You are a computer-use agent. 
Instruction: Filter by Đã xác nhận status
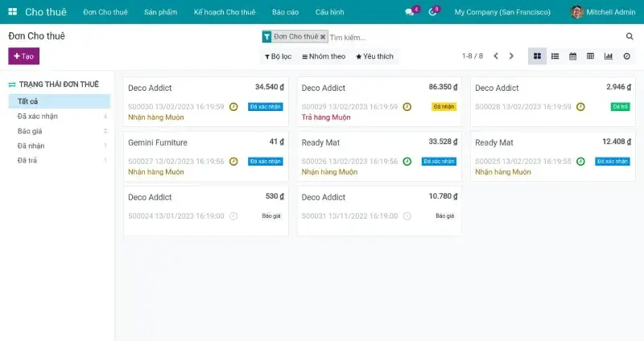[38, 116]
